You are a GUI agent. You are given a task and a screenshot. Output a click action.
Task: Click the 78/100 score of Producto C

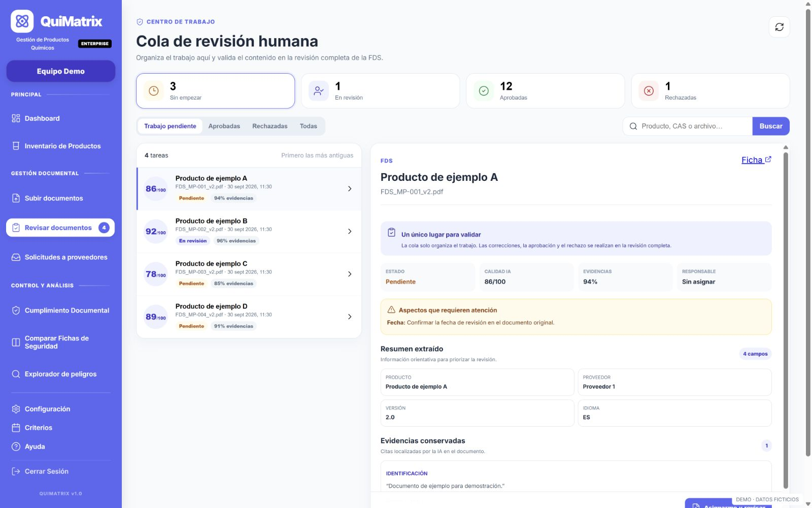click(x=156, y=274)
